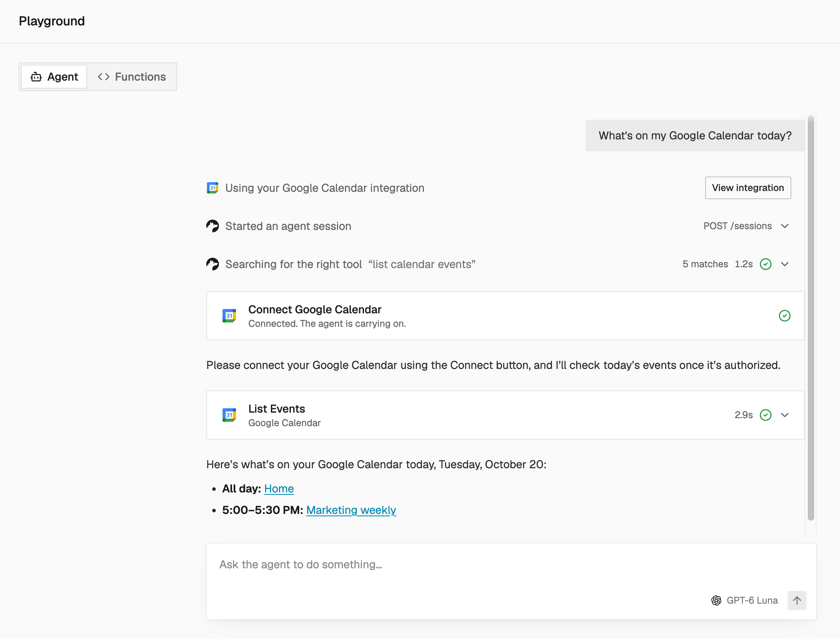Click the 5 matches label
Image resolution: width=840 pixels, height=639 pixels.
705,264
